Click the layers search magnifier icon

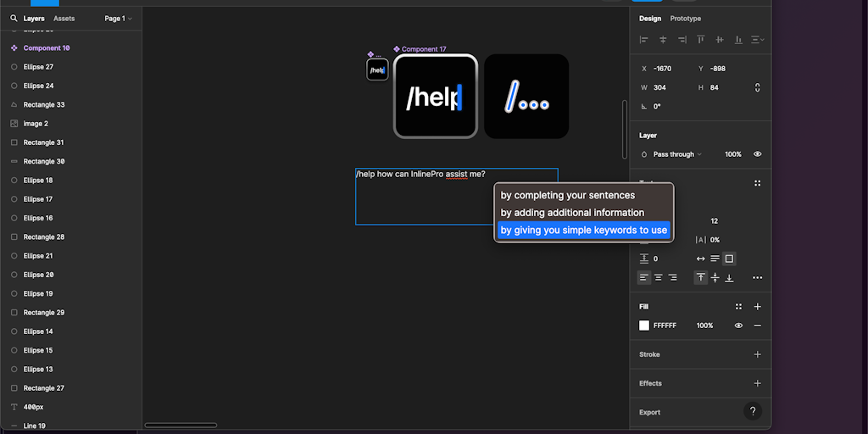tap(14, 18)
